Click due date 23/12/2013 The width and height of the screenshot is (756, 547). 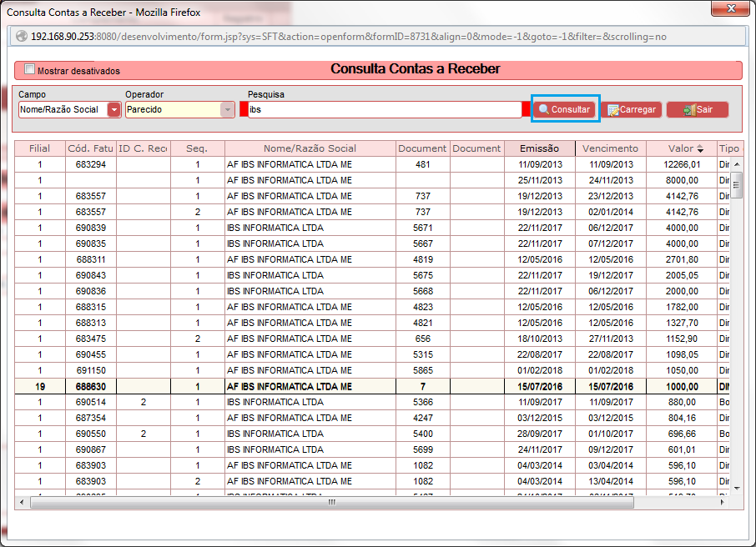pos(611,196)
